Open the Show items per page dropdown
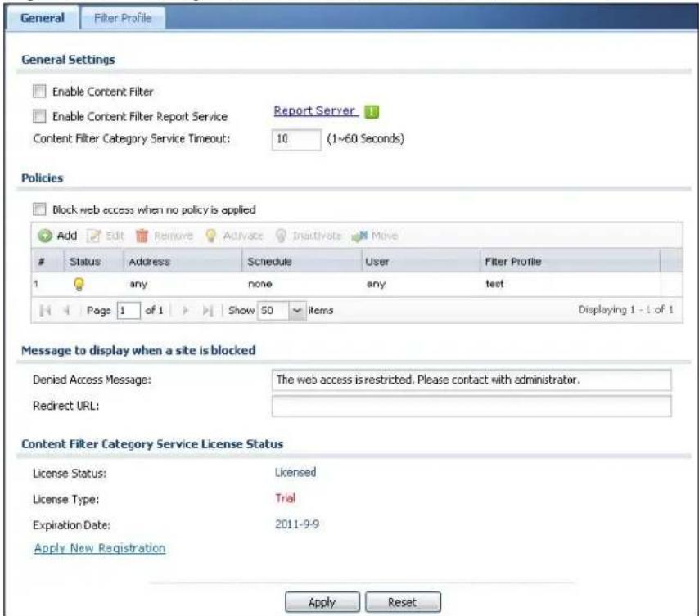Screen dimensions: 699x616 297,310
